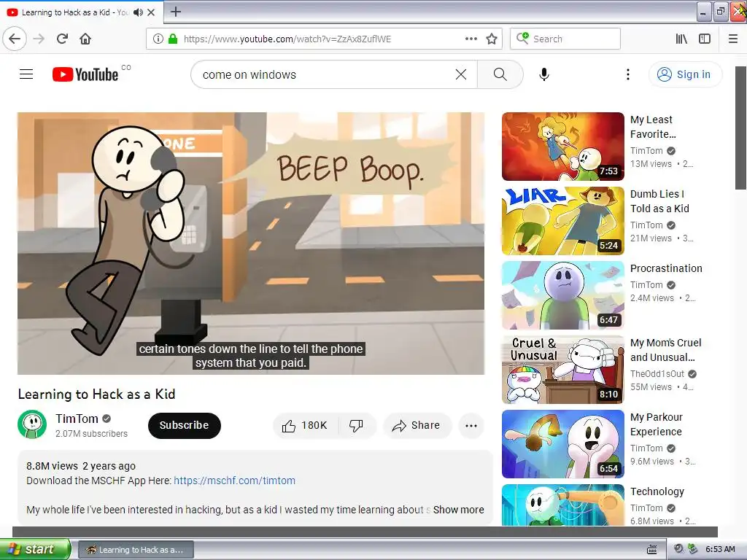Like the video with thumbs up 180K
The image size is (747, 560).
tap(306, 425)
